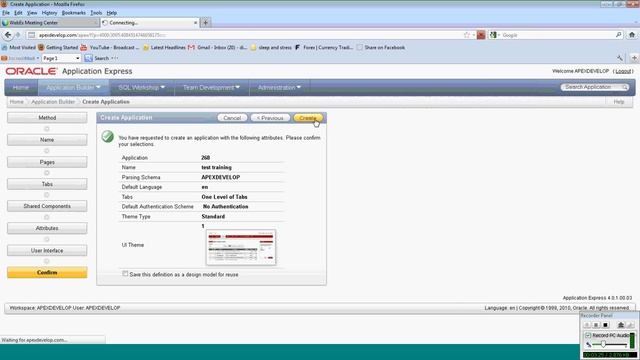Image resolution: width=640 pixels, height=360 pixels.
Task: Open the View menu
Action: pos(32,13)
